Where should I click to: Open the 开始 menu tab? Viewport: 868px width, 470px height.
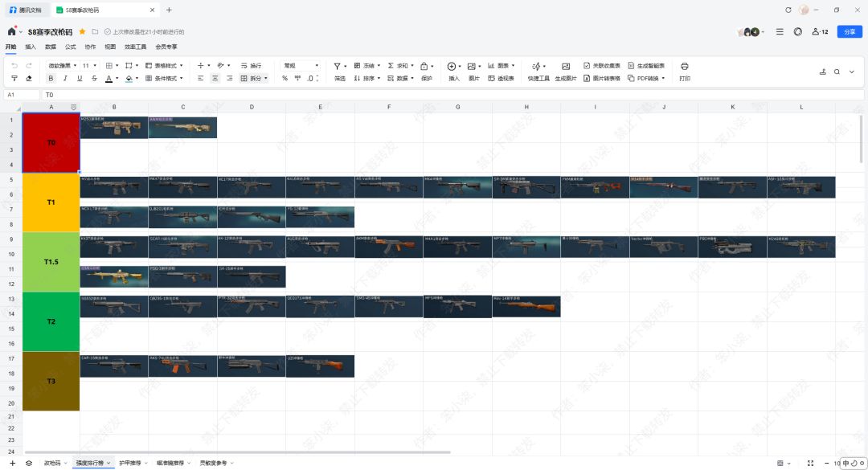(10, 47)
